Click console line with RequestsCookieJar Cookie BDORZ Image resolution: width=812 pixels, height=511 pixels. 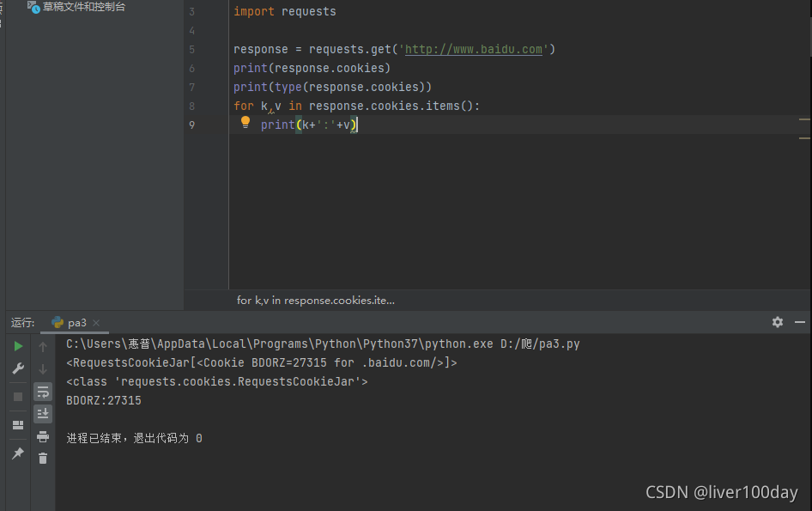click(262, 362)
